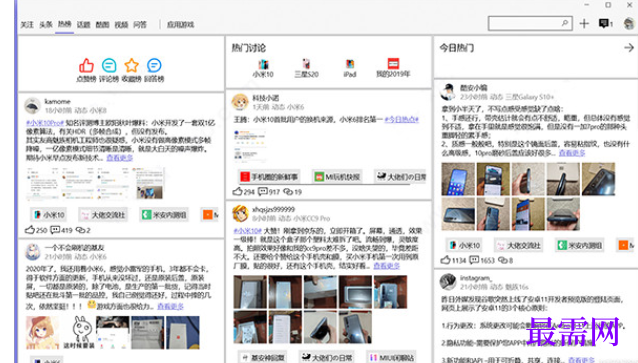Open screenshot thumbnail in 科技小诺's post
Screen dimensions: 638x363
[x=250, y=146]
